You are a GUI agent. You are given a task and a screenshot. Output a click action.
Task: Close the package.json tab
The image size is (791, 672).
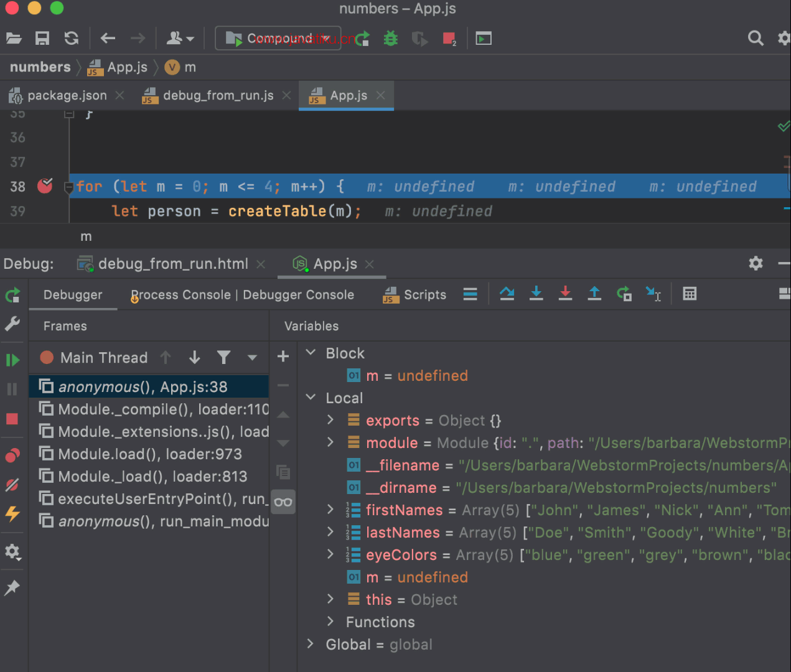(119, 95)
